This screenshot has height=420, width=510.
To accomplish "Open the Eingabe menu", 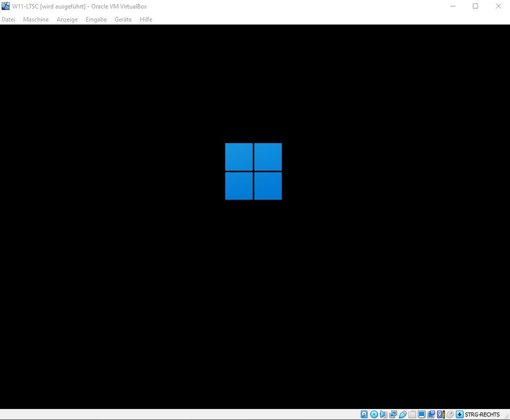I will [96, 19].
